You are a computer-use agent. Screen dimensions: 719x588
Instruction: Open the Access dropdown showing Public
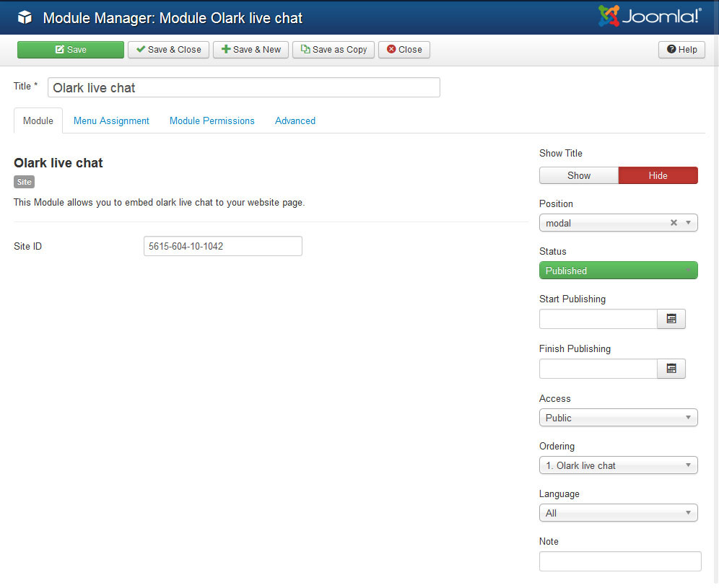(619, 418)
